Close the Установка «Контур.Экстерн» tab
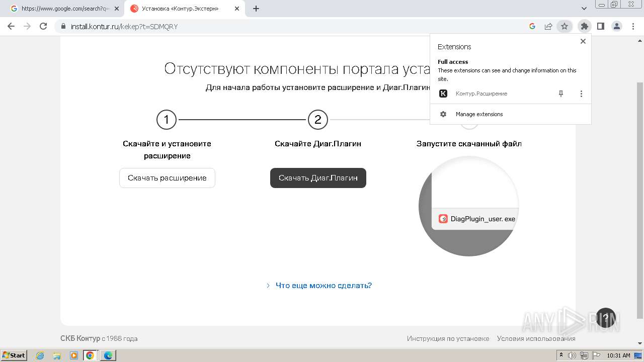This screenshot has height=362, width=644. (x=237, y=9)
